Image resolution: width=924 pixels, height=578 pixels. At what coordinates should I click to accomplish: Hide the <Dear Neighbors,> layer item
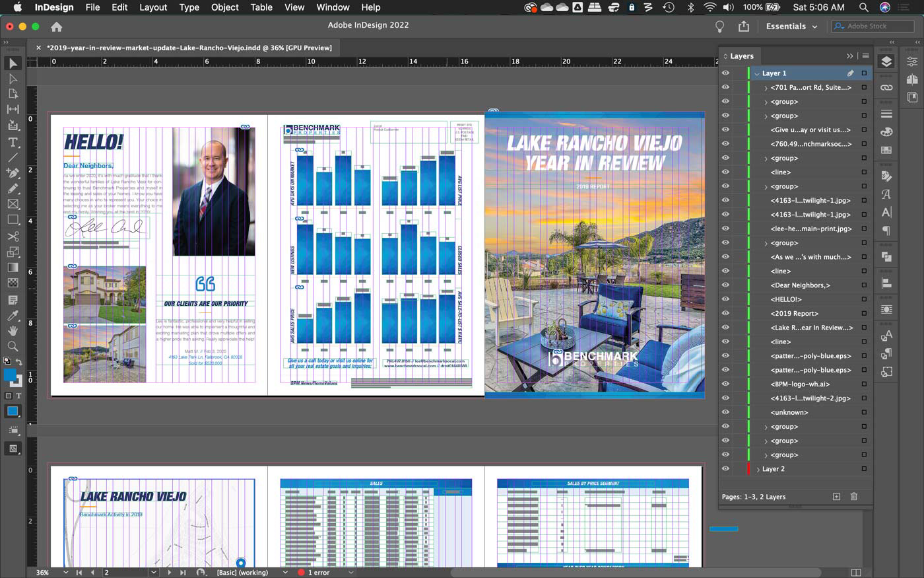click(725, 285)
